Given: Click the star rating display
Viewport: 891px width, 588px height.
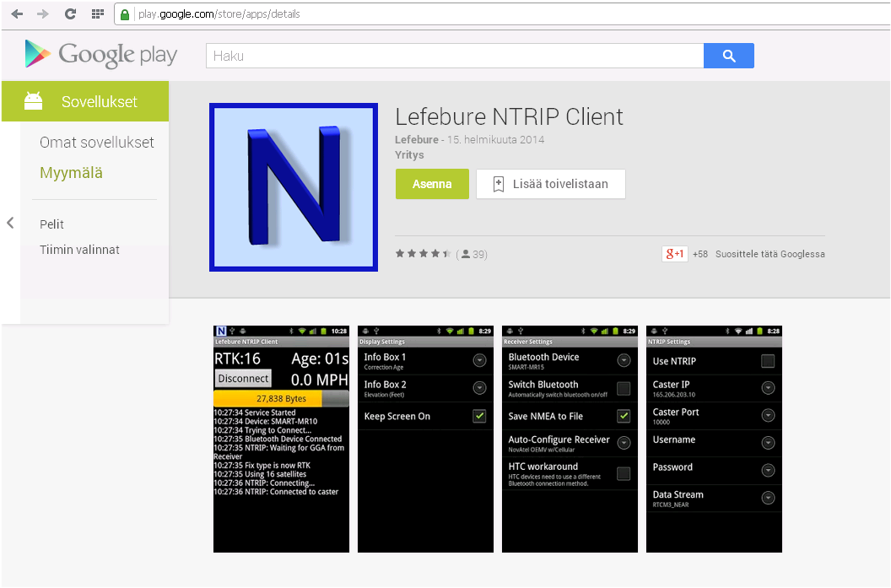Looking at the screenshot, I should point(424,254).
